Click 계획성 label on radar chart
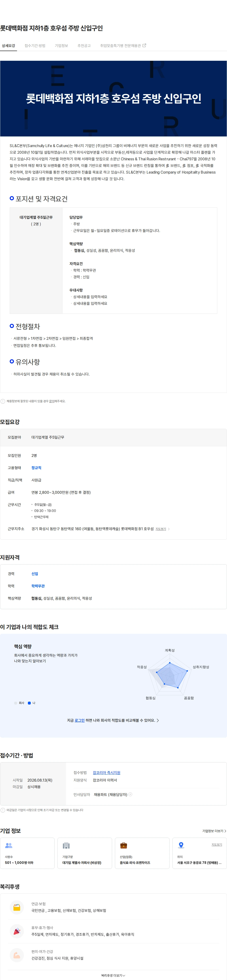This screenshot has width=227, height=980. 170,650
